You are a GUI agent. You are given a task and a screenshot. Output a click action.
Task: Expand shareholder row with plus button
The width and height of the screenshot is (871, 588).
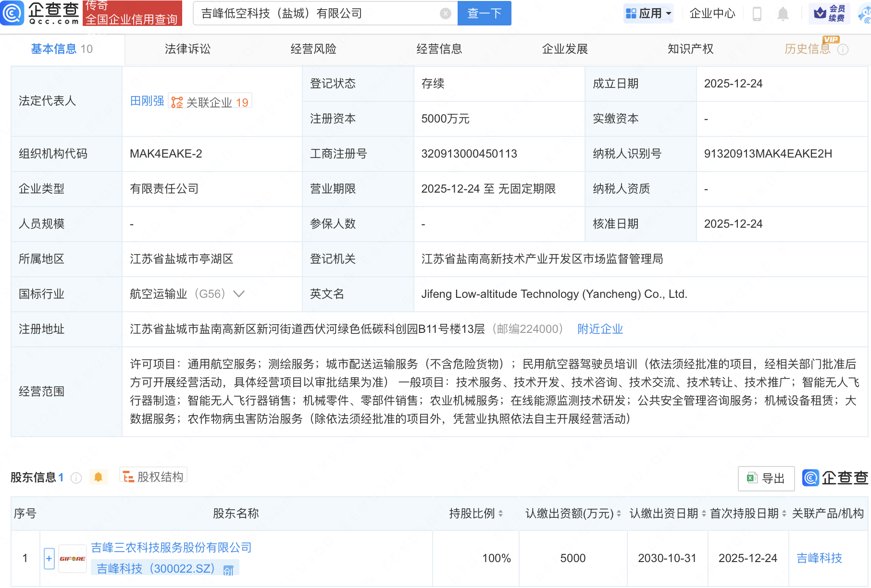[49, 559]
